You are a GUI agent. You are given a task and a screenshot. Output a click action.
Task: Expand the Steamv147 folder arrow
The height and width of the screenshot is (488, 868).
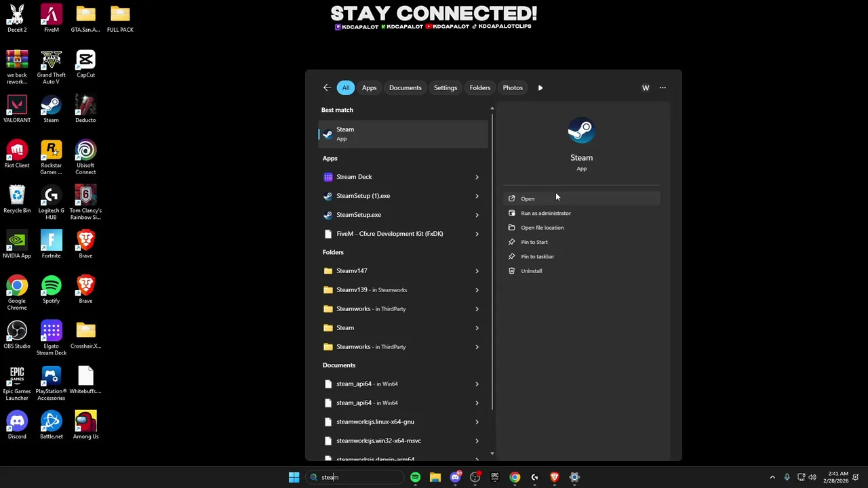point(477,270)
